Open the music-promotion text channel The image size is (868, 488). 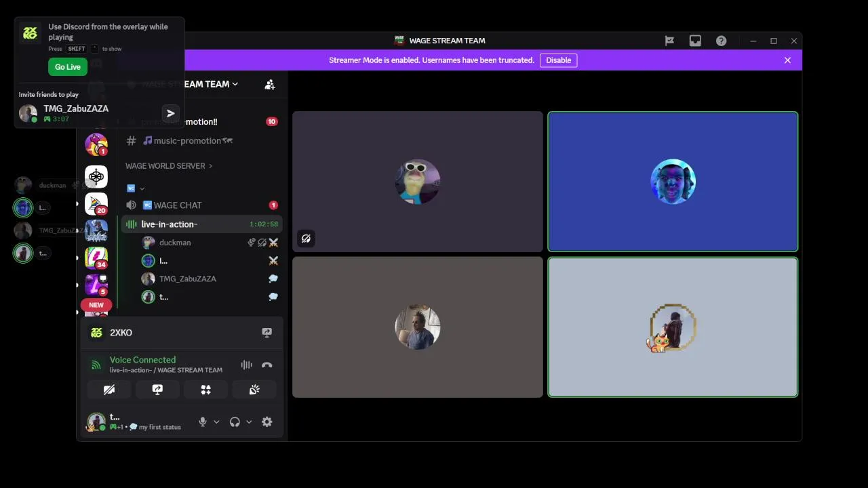tap(201, 141)
